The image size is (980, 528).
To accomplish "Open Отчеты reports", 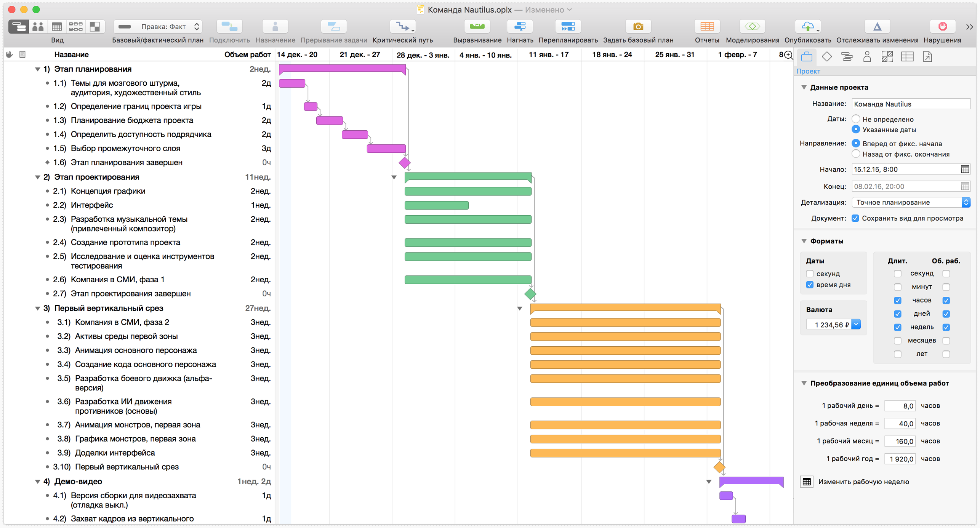I will pos(707,27).
